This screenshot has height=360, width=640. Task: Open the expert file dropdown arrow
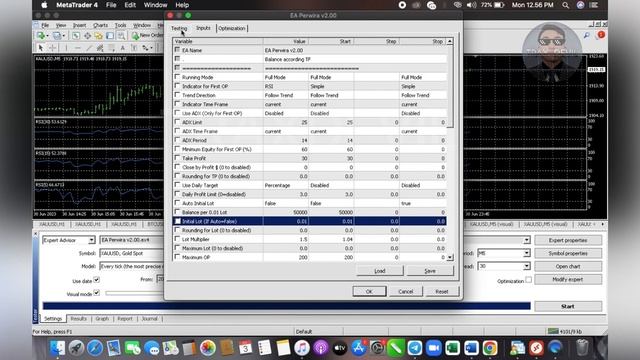[x=527, y=240]
